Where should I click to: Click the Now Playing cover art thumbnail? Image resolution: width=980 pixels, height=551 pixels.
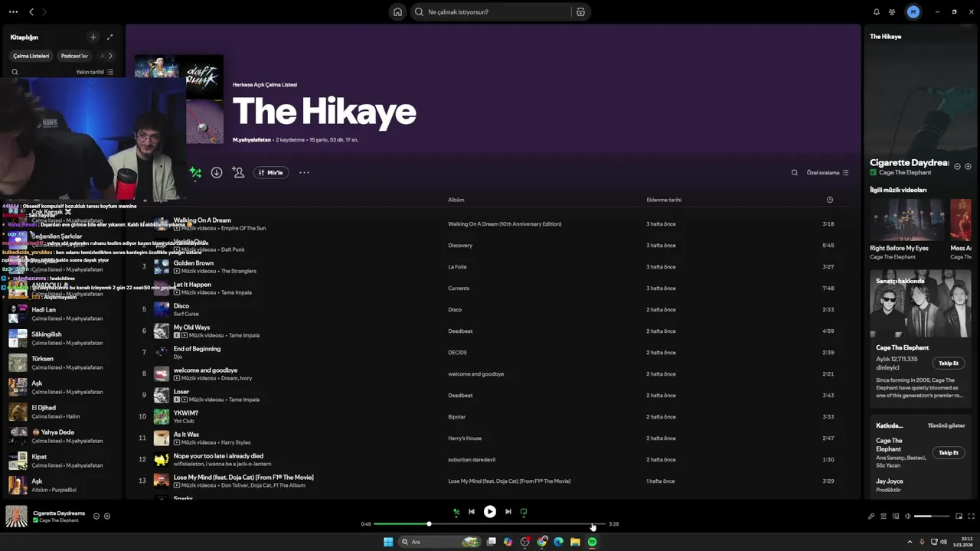coord(16,517)
